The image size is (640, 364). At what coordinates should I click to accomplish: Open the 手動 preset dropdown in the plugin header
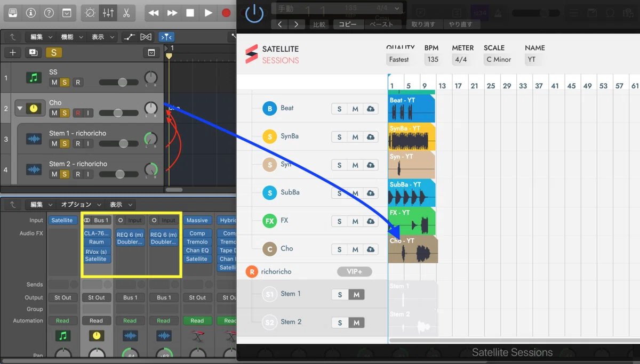tap(338, 9)
